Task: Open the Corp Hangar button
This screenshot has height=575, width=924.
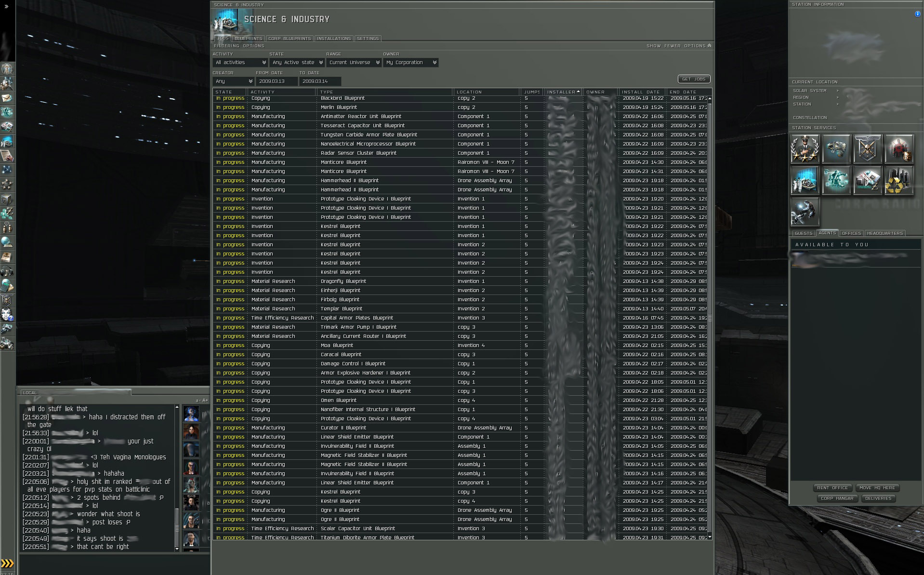Action: (x=837, y=498)
